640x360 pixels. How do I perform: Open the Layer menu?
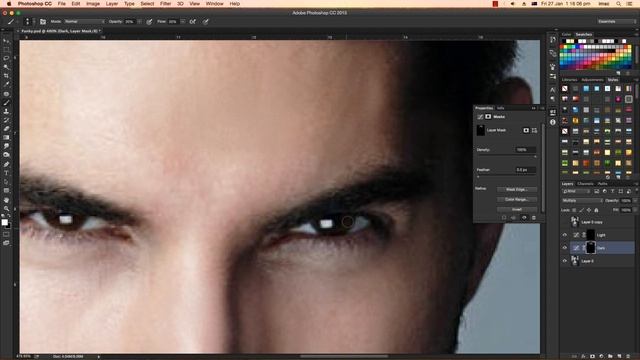(x=112, y=4)
